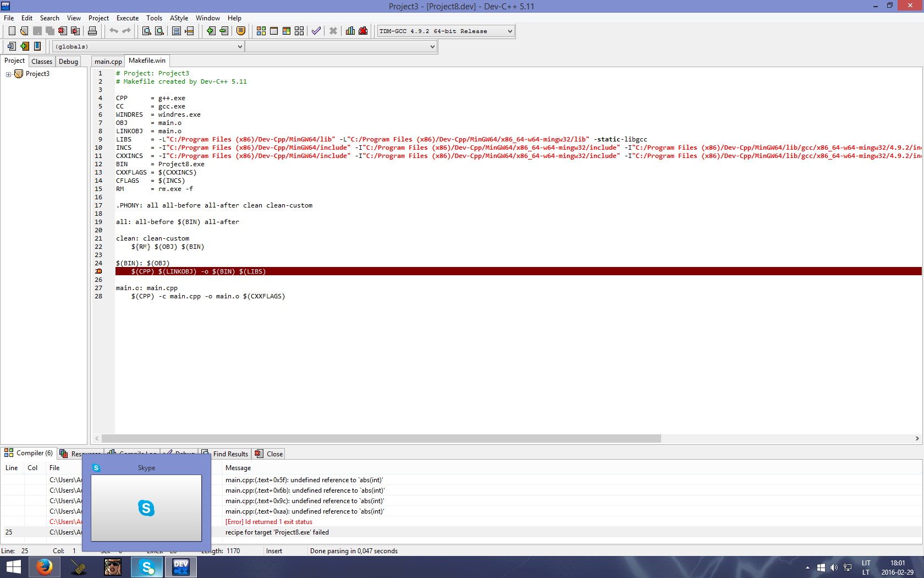Click the Open file toolbar icon
Image resolution: width=924 pixels, height=578 pixels.
pos(24,31)
